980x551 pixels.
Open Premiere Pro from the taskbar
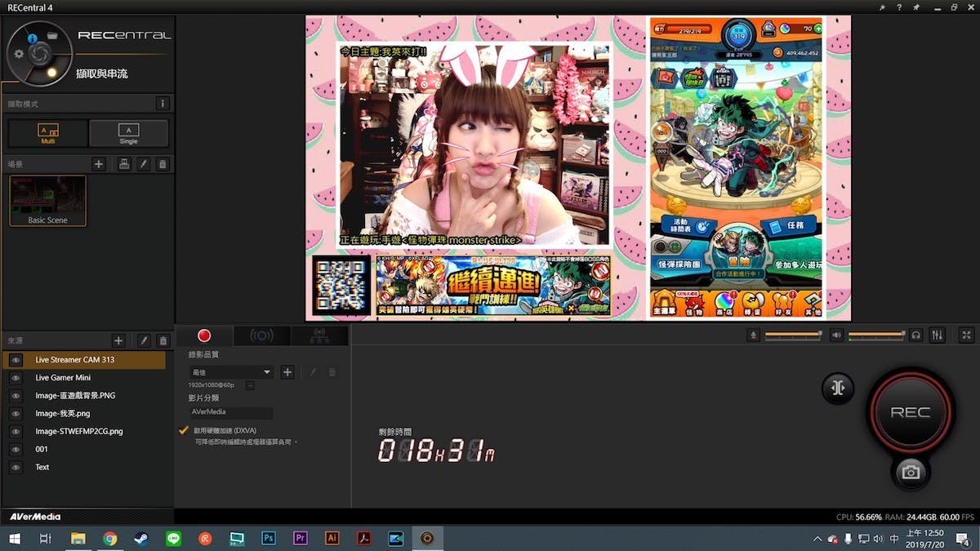tap(300, 539)
